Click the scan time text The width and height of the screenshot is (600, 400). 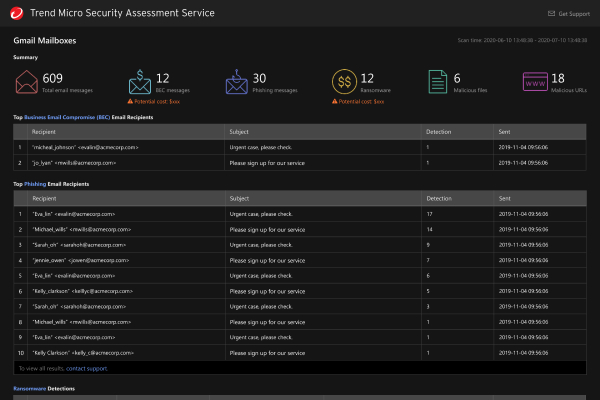(x=522, y=40)
